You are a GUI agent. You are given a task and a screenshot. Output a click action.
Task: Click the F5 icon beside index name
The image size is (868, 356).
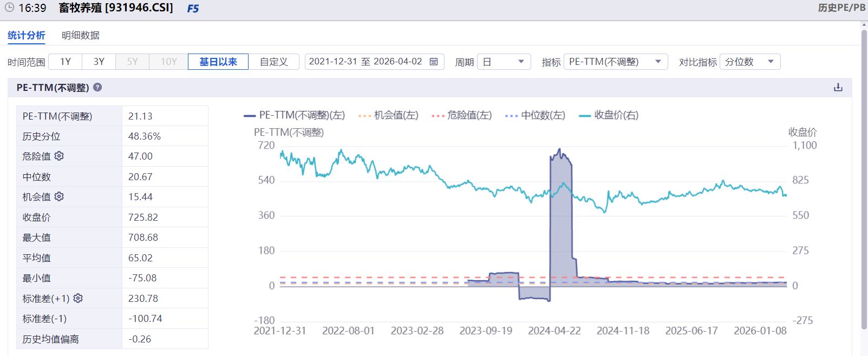193,9
